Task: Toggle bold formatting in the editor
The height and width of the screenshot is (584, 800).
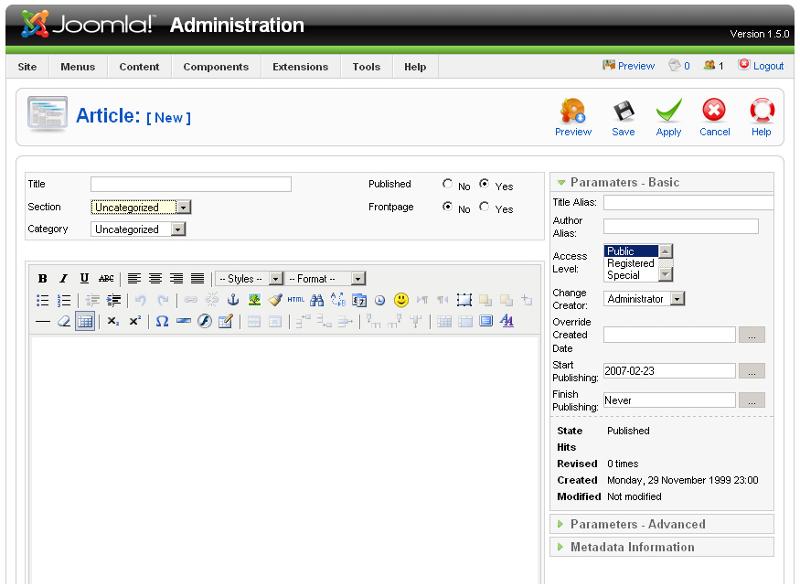Action: (42, 278)
